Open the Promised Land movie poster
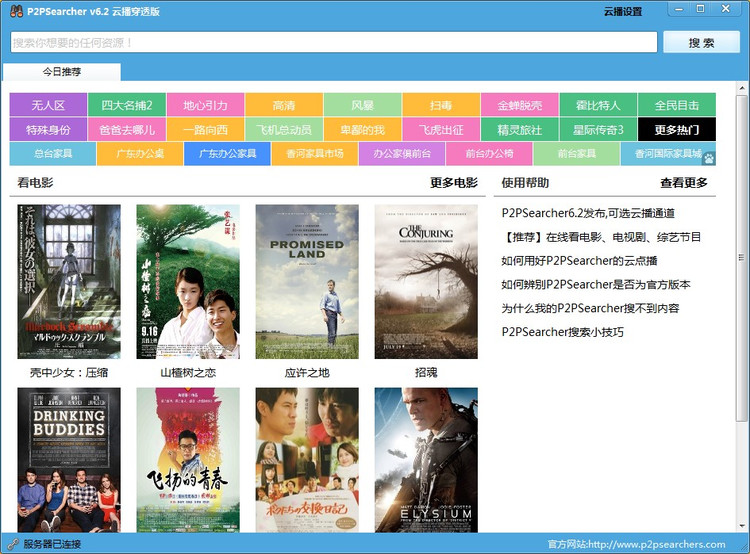The height and width of the screenshot is (554, 750). (x=307, y=281)
